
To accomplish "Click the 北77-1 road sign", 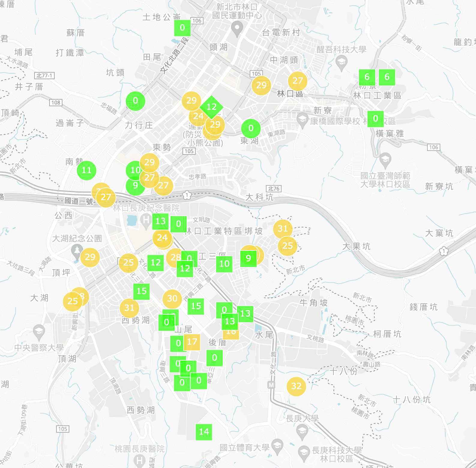I will point(44,76).
